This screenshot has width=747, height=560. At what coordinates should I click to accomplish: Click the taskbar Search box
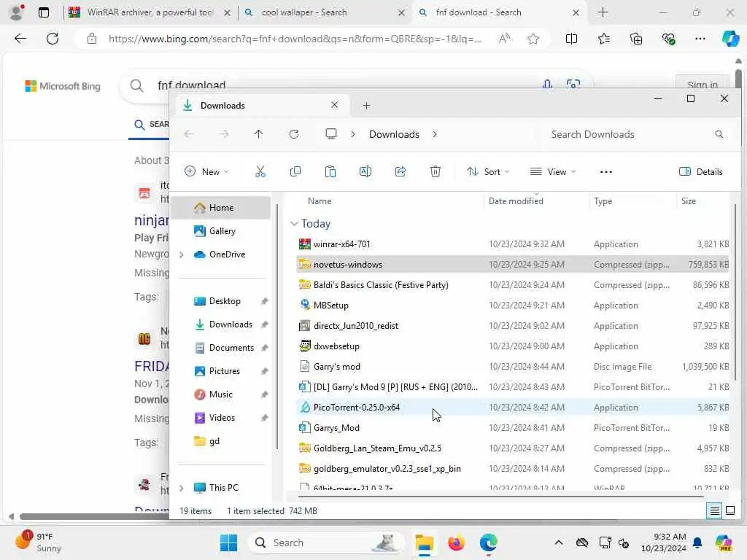(x=327, y=542)
